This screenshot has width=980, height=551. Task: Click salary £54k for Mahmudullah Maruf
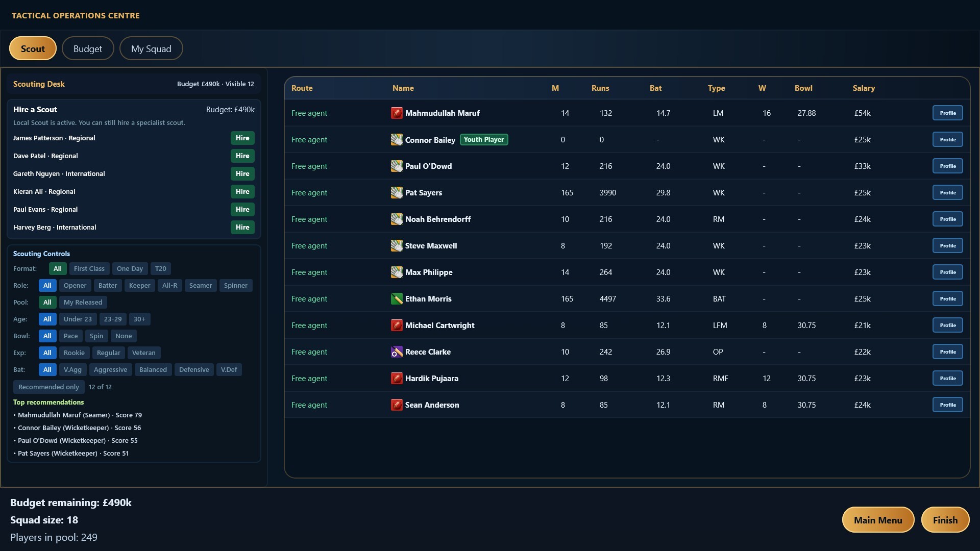coord(863,113)
